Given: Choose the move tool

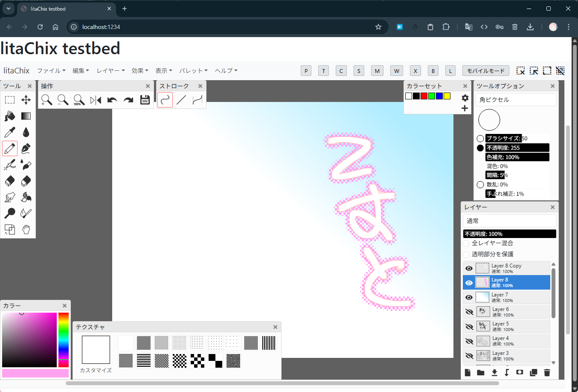Looking at the screenshot, I should coord(26,100).
